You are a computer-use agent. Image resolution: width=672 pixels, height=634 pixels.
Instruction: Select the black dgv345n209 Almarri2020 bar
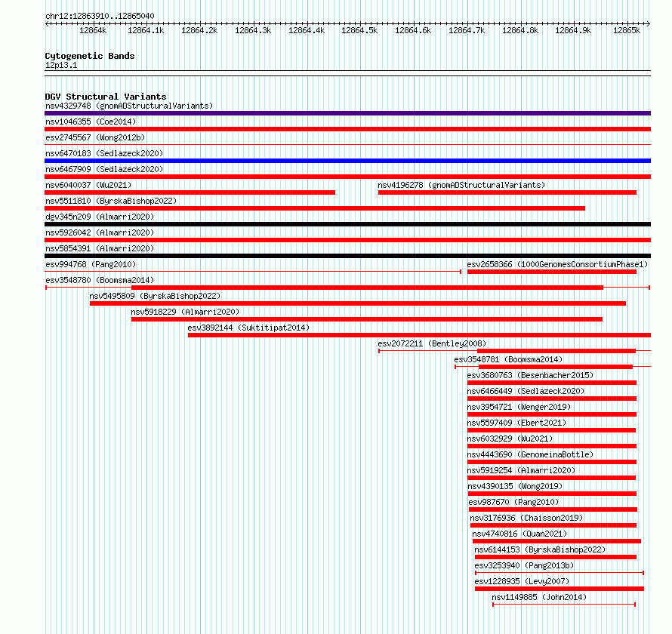(347, 224)
